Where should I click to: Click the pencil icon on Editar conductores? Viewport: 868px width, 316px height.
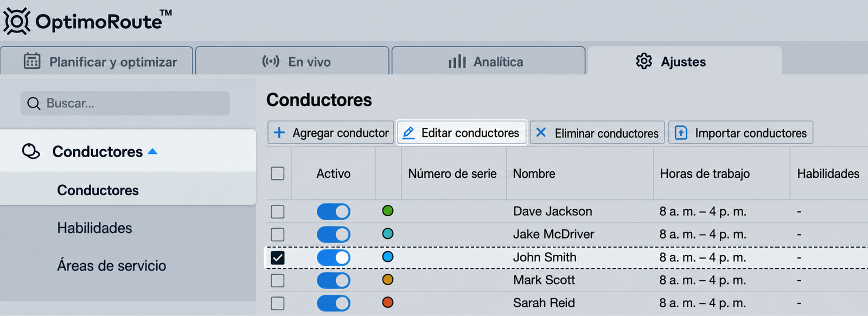coord(409,132)
